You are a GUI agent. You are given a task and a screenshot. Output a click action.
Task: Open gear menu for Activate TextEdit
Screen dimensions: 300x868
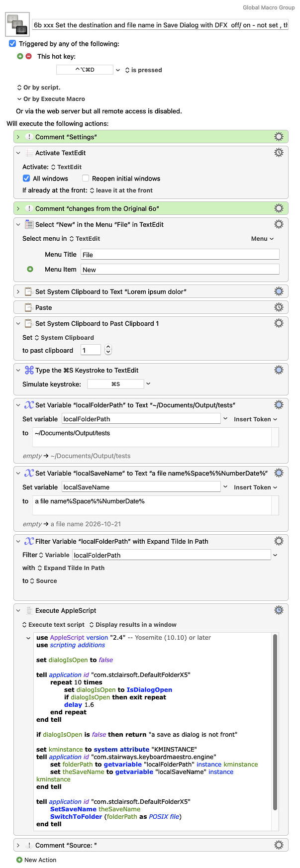click(279, 153)
